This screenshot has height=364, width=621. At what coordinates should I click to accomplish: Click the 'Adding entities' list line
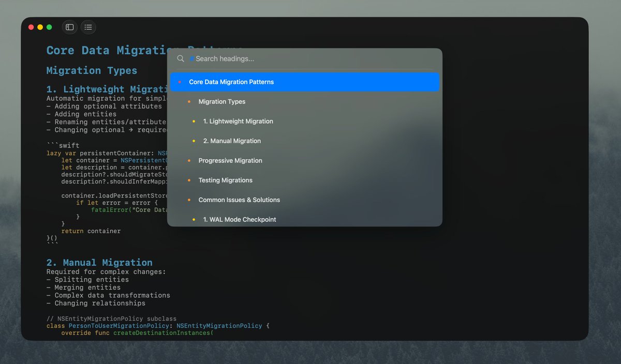click(x=81, y=114)
